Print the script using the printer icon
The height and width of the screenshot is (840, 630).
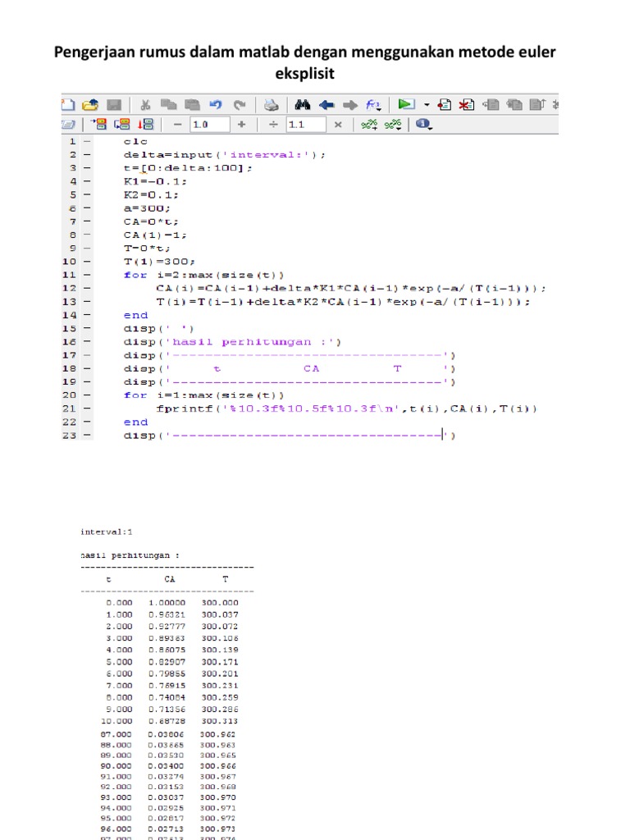[x=271, y=104]
